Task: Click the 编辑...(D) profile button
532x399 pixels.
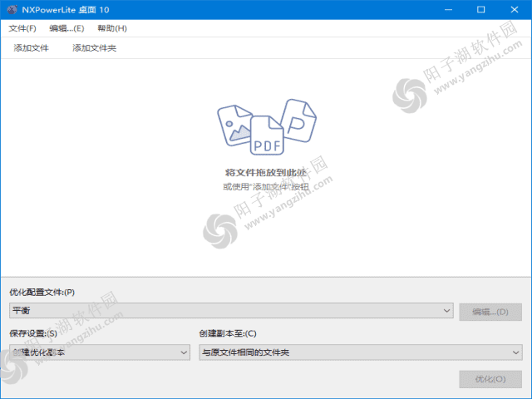Action: click(x=490, y=312)
